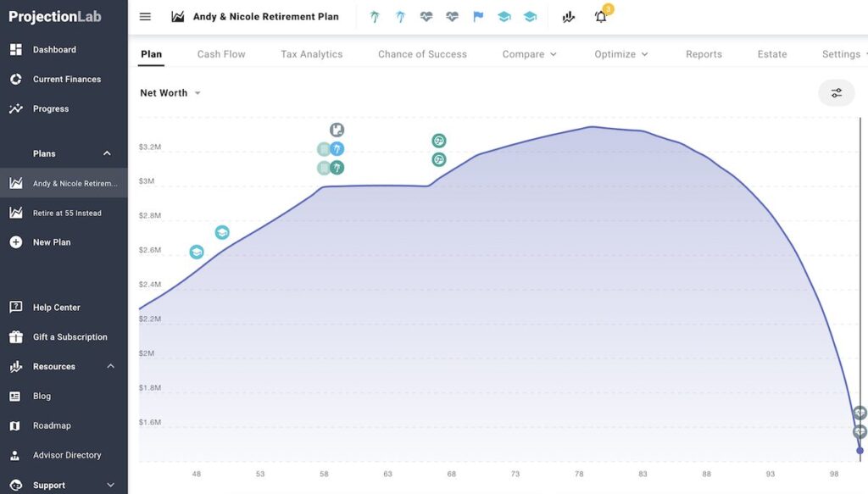Collapse the Plans section chevron
868x494 pixels.
[107, 153]
